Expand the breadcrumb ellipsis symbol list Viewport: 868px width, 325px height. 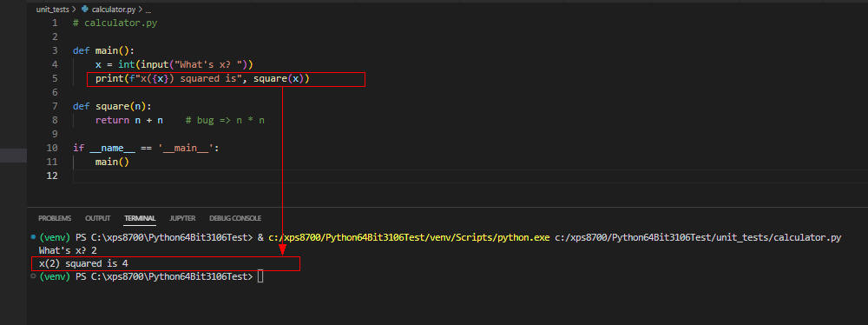tap(148, 10)
